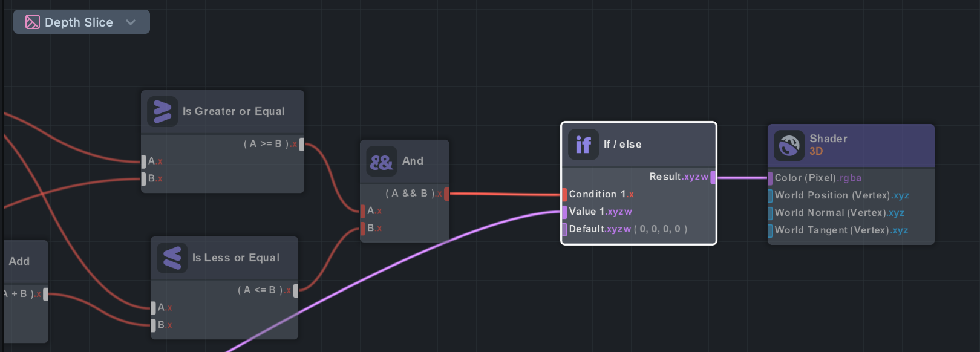
Task: Click the Is Greater or Equal node icon
Action: click(162, 112)
